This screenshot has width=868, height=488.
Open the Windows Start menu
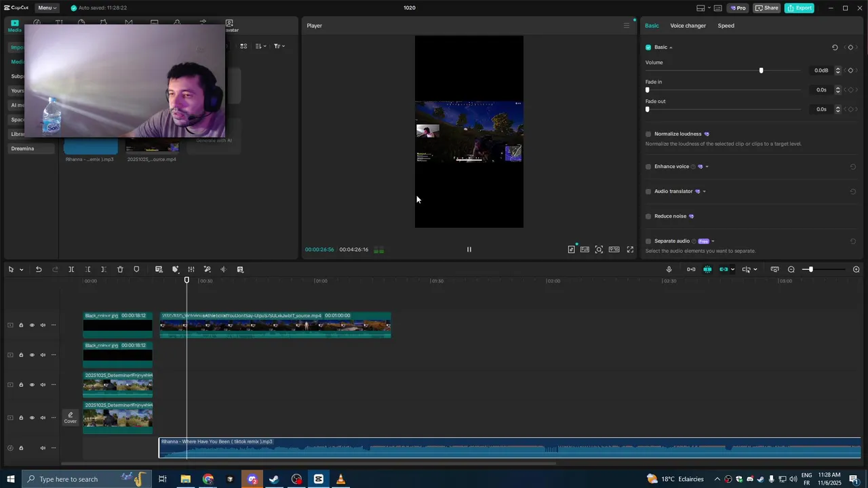click(10, 479)
